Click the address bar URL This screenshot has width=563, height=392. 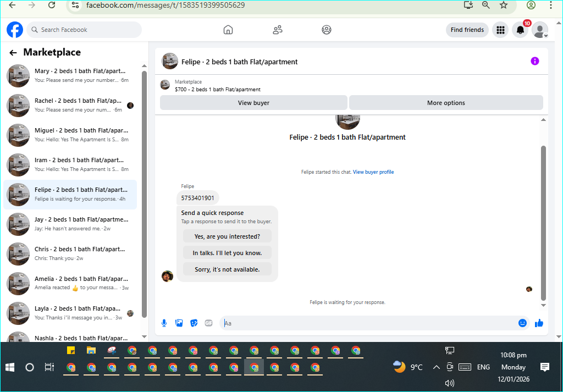tap(165, 5)
